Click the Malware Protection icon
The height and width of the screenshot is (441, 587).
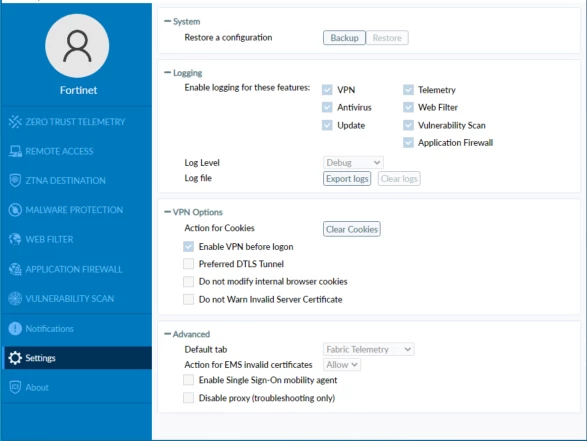(x=15, y=210)
